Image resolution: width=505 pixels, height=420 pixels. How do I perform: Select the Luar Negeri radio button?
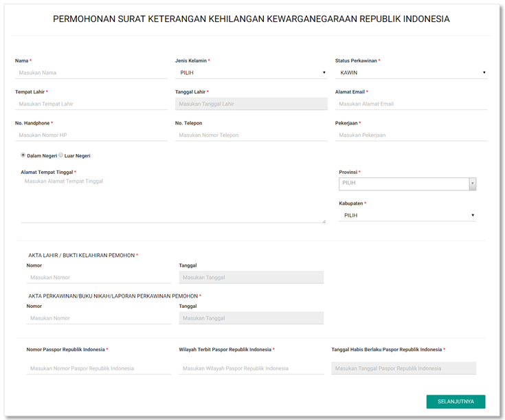[61, 155]
